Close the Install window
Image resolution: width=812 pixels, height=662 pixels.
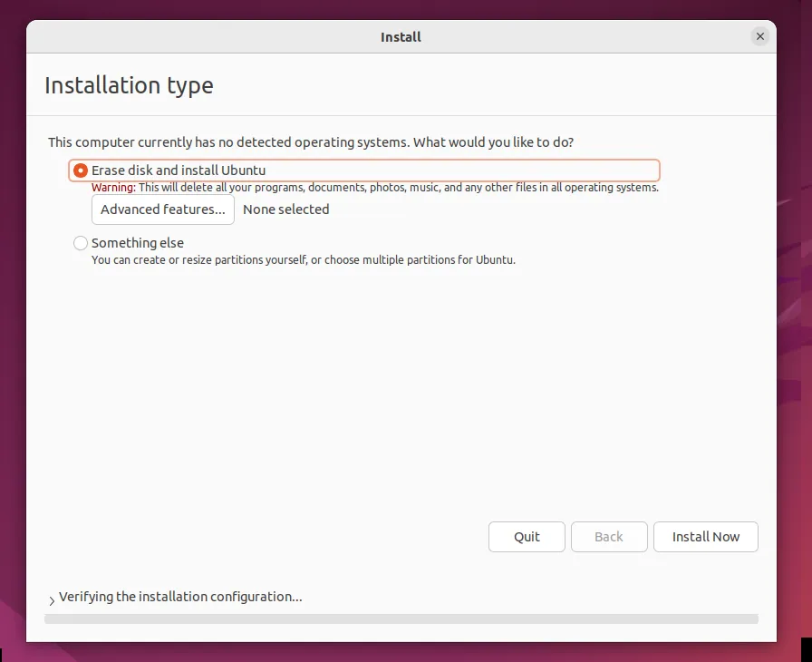coord(759,36)
